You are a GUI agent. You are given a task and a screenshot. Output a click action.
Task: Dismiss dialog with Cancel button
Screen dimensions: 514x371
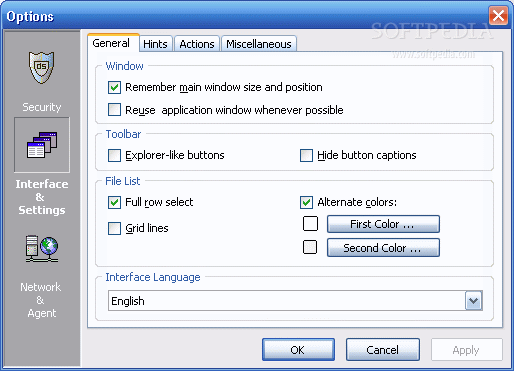[x=383, y=350]
